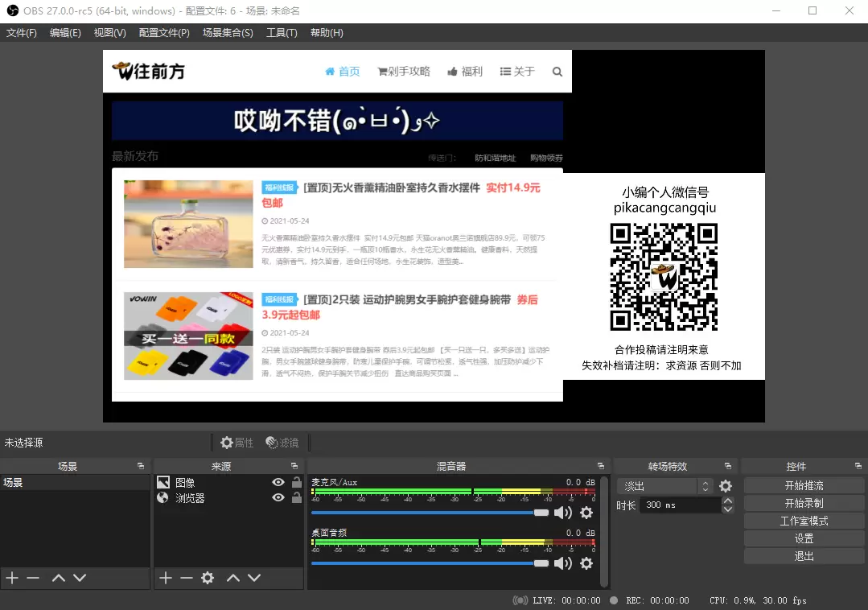The image size is (868, 610).
Task: Toggle lock for 图像 source
Action: [297, 482]
